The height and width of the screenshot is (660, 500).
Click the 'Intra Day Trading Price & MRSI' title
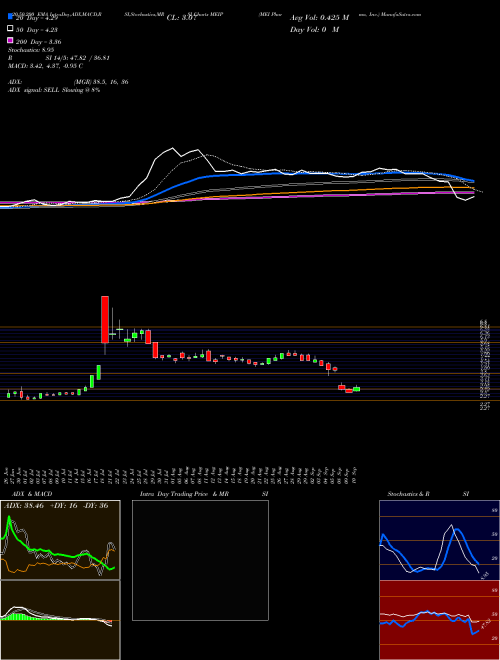tap(204, 494)
